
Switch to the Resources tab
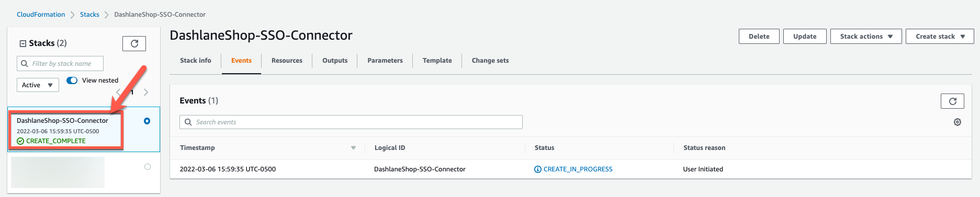click(287, 61)
